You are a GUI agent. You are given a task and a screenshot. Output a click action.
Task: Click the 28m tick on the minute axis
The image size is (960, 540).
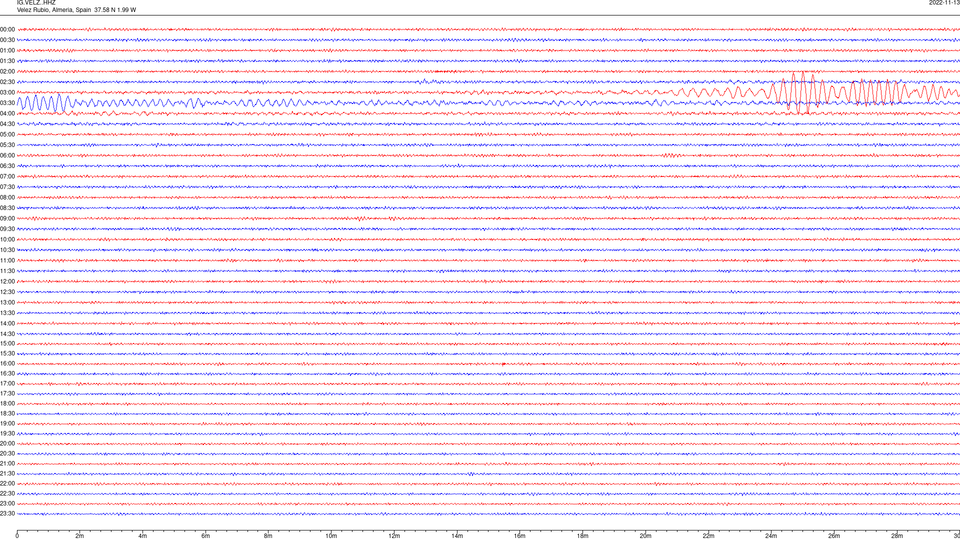[x=897, y=536]
